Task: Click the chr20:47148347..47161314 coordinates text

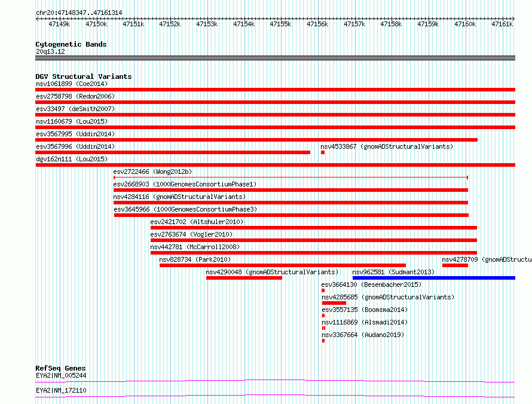Action: pos(79,13)
